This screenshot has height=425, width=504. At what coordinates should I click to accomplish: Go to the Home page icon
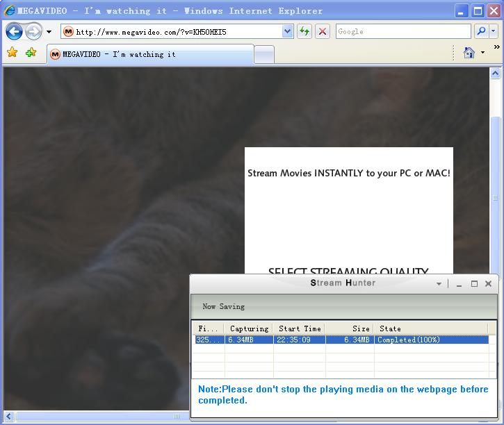click(469, 52)
